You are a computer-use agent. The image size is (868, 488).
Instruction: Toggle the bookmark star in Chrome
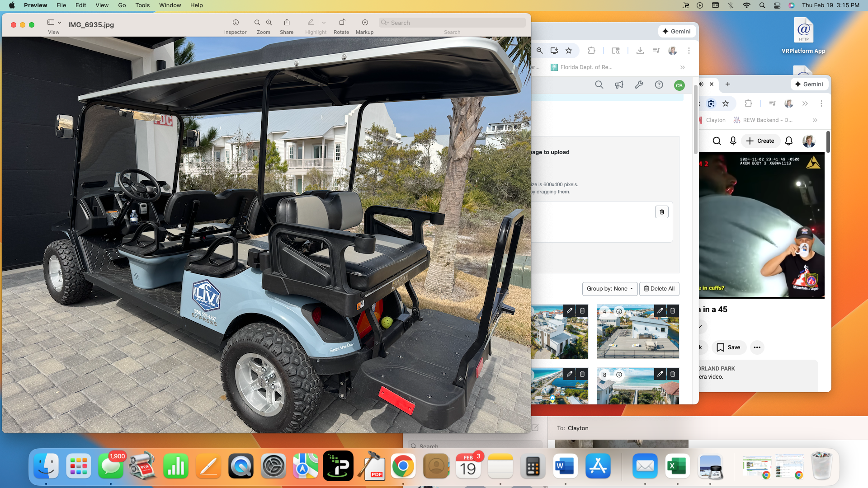(x=569, y=51)
